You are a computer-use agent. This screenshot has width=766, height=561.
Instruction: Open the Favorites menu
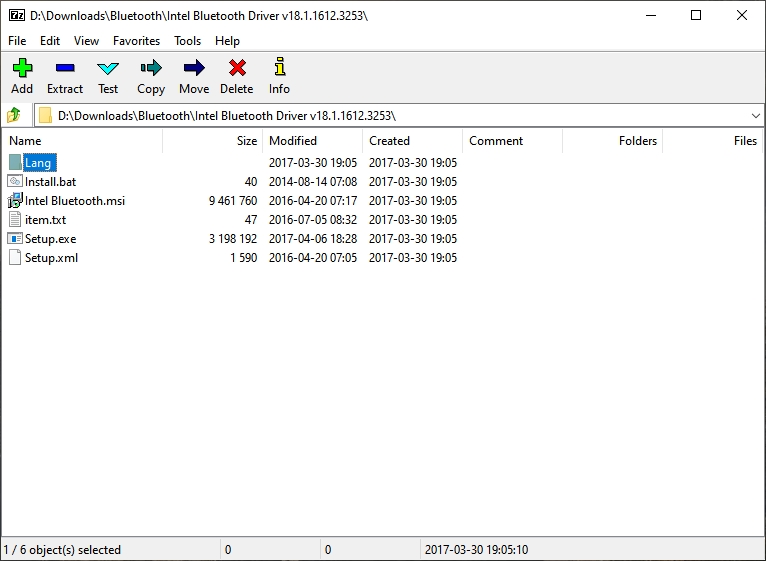(x=136, y=41)
